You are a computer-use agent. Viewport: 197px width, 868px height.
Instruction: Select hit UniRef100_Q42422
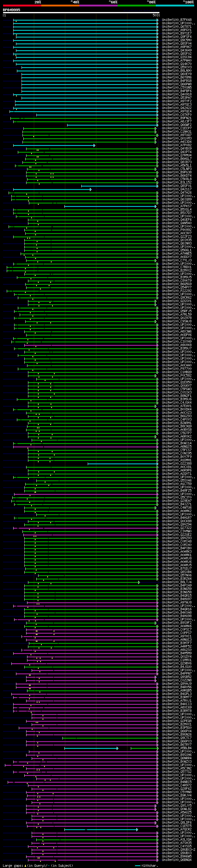click(x=177, y=108)
